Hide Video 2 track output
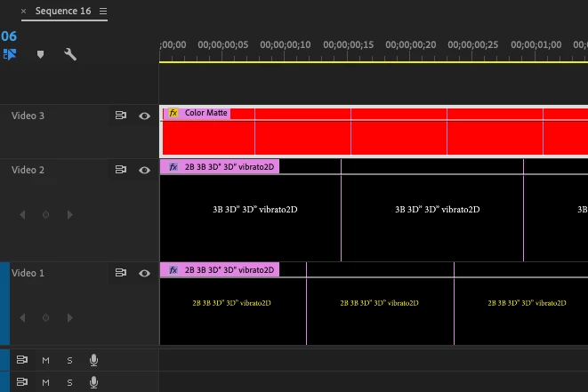 pos(144,170)
